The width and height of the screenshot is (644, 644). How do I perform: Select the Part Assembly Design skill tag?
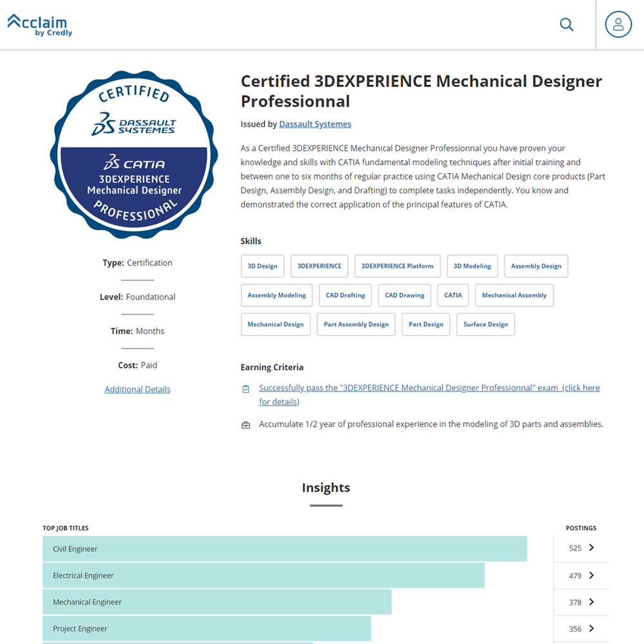tap(356, 325)
